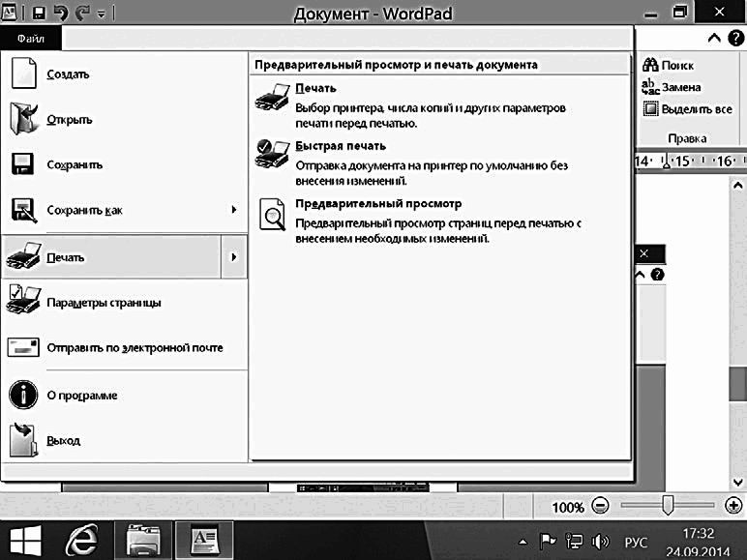Click the Предварительный просмотр option
The height and width of the screenshot is (560, 747).
coord(439,220)
